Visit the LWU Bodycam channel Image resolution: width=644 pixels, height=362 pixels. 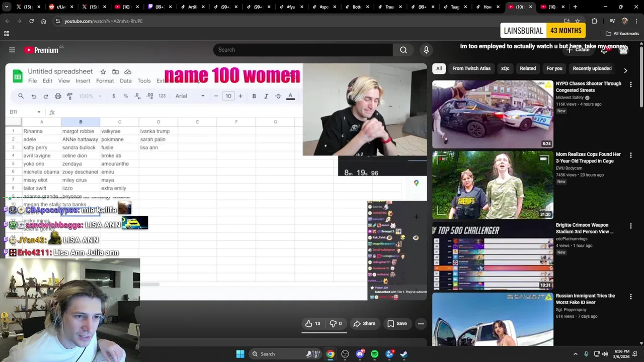pos(569,168)
